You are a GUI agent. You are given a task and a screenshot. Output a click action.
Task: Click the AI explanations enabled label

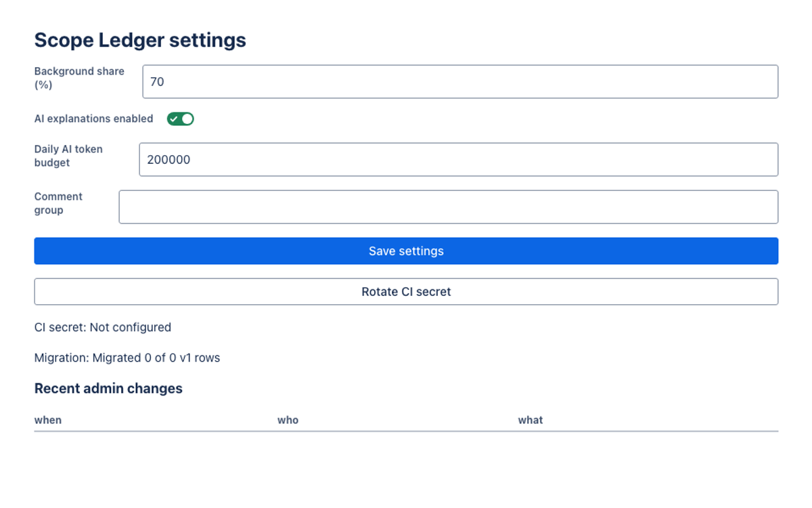94,119
